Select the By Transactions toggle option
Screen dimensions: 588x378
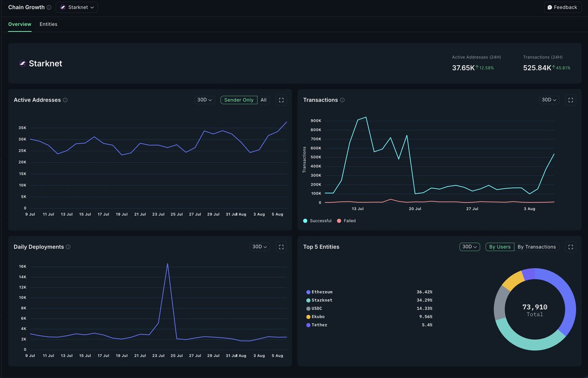pos(537,247)
